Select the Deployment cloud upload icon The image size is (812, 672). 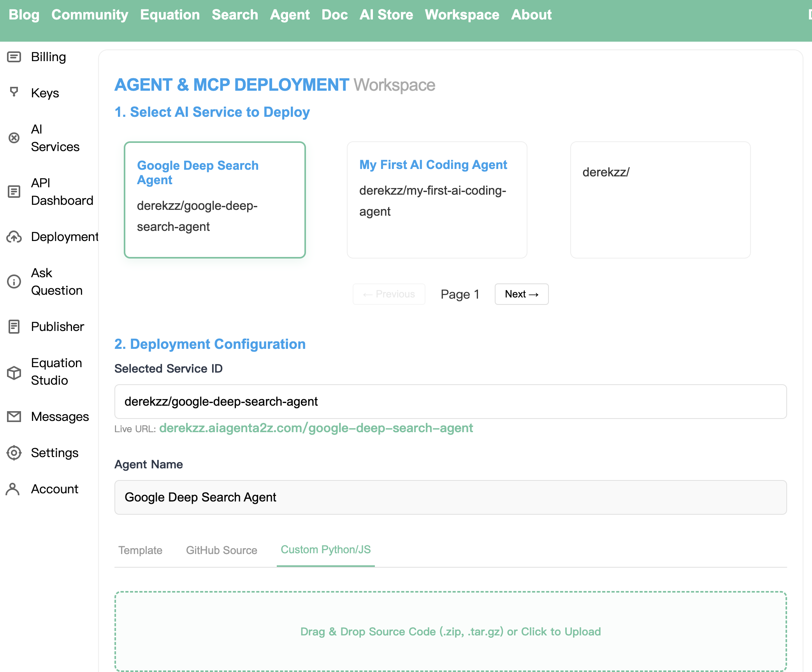(x=14, y=237)
